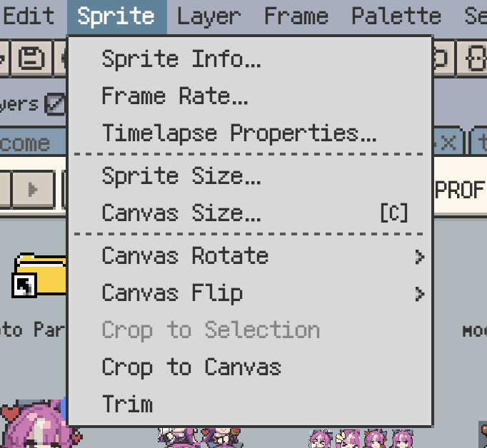Select Canvas Size menu item
Screen dimensions: 487x448
tap(181, 213)
